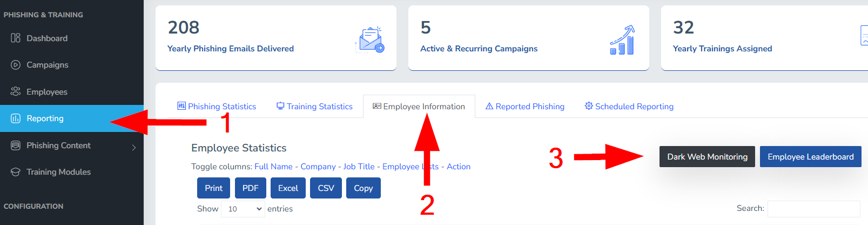This screenshot has height=225, width=868.
Task: Open the Scheduled Reporting tab
Action: click(629, 107)
